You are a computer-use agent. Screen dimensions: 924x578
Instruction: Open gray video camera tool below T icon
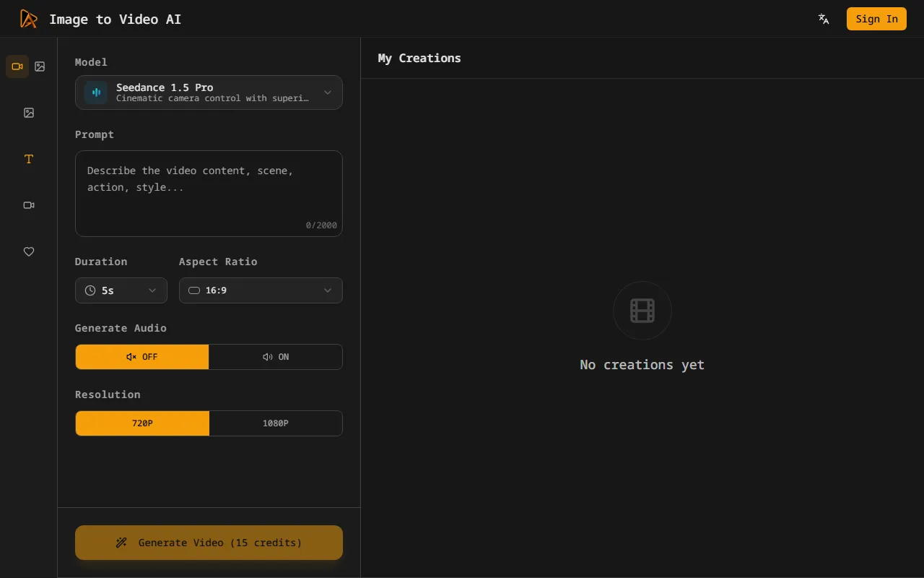pos(29,205)
